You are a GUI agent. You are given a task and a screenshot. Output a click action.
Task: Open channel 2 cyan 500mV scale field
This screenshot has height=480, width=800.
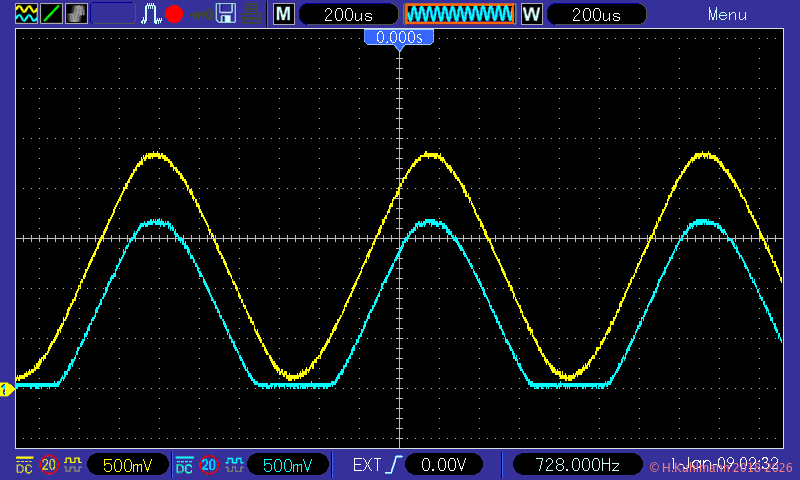(x=287, y=465)
